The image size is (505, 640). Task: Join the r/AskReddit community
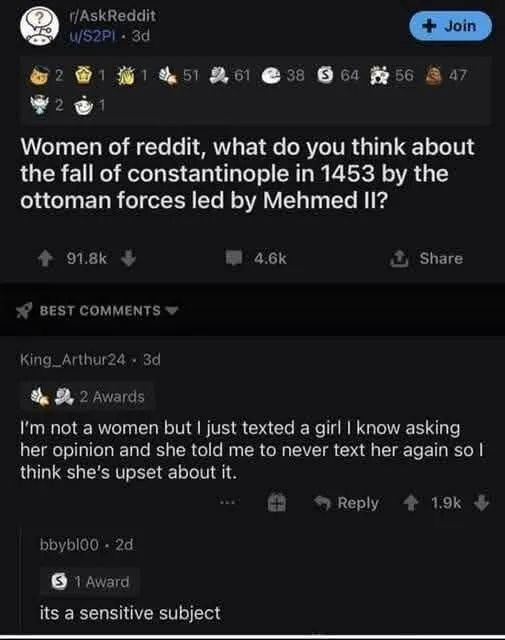450,26
